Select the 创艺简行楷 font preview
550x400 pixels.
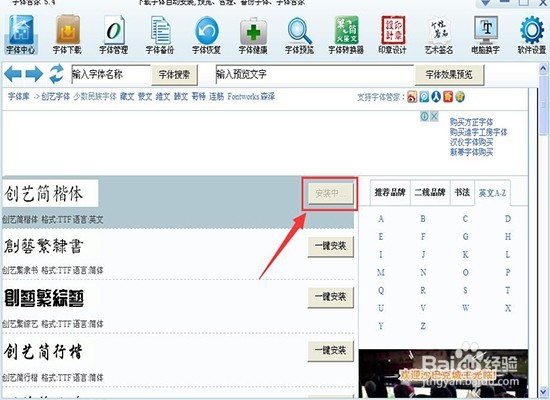[43, 352]
